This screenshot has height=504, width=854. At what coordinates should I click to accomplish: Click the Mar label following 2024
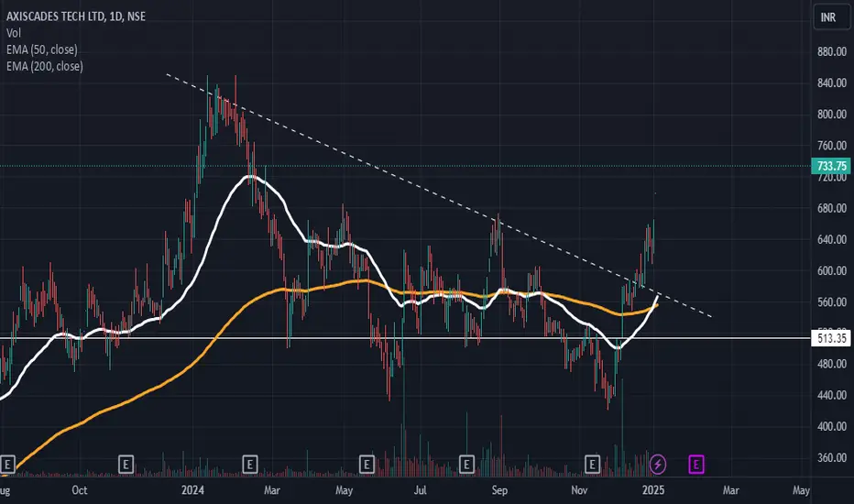tap(272, 490)
